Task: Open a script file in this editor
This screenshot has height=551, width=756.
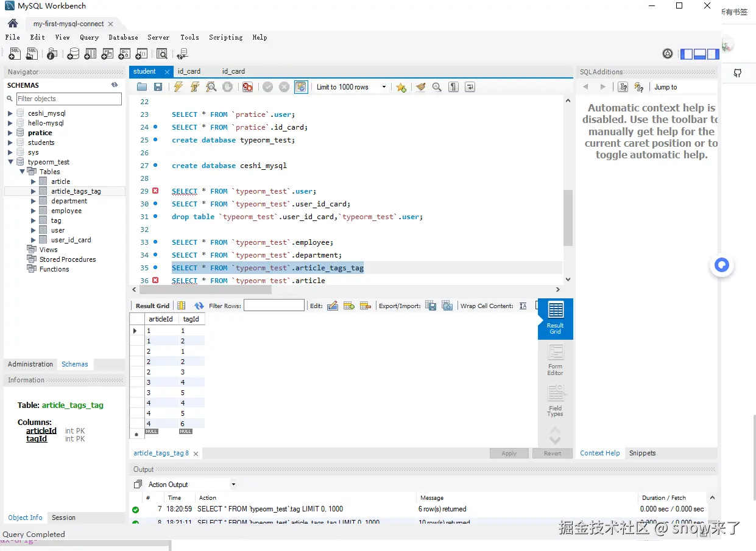Action: coord(142,87)
